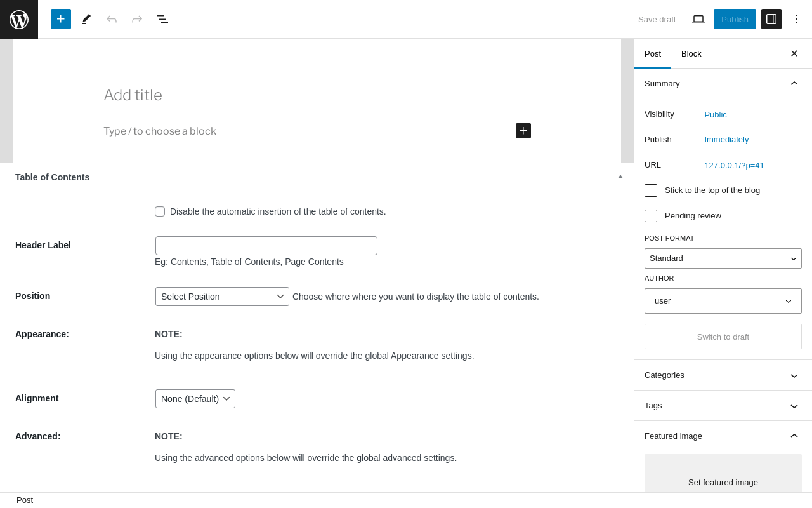This screenshot has height=508, width=812.
Task: Toggle the Settings sidebar icon
Action: point(771,19)
